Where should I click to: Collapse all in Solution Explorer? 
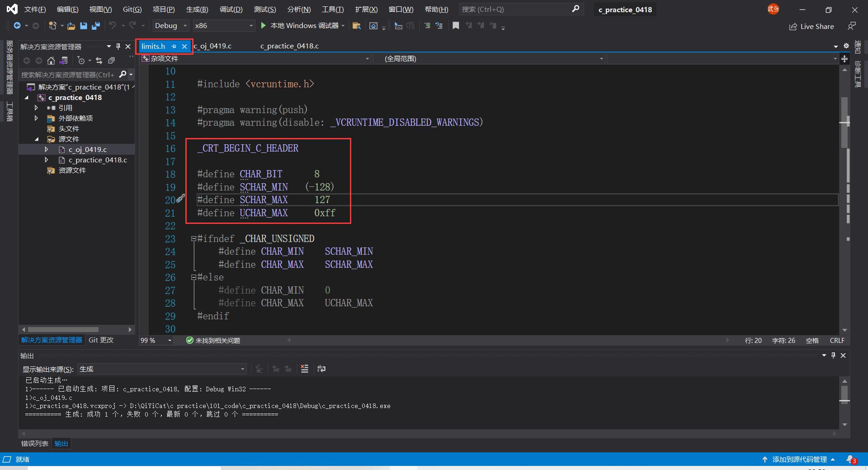(111, 61)
